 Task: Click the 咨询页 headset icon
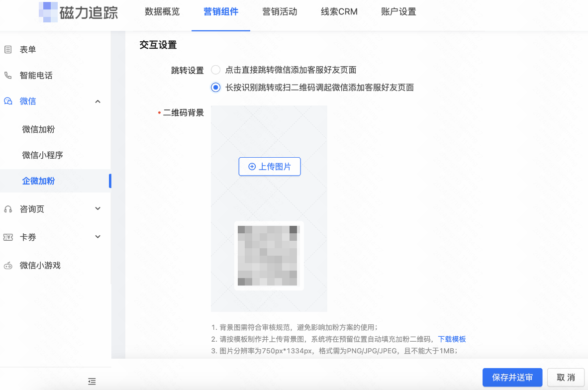click(7, 209)
